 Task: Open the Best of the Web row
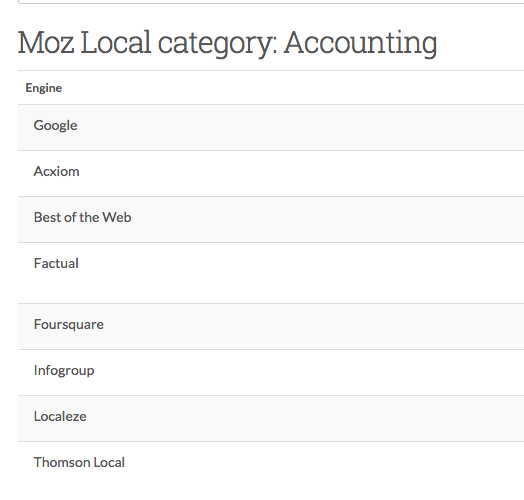(271, 220)
